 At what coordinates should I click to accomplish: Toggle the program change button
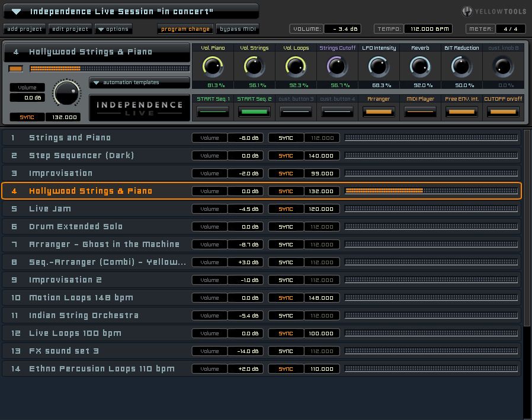click(185, 29)
